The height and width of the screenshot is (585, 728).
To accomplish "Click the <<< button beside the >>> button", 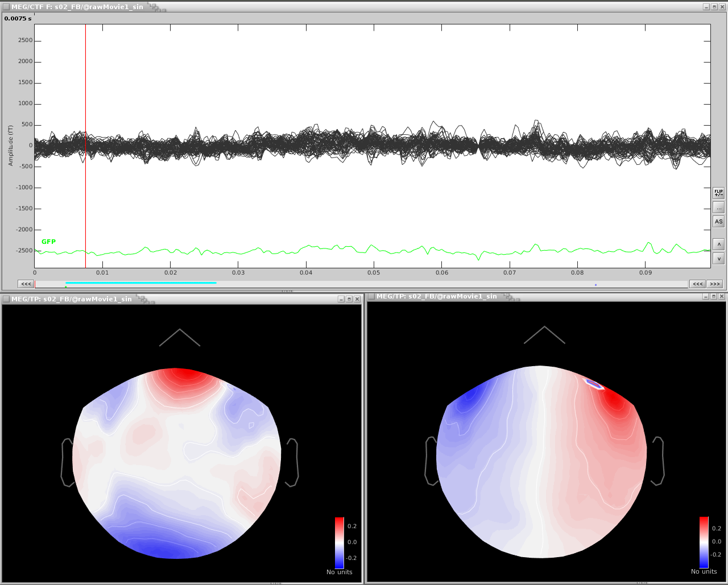I will point(697,284).
